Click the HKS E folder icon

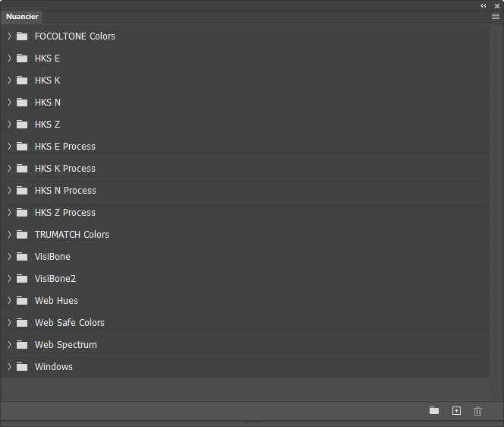[x=22, y=59]
